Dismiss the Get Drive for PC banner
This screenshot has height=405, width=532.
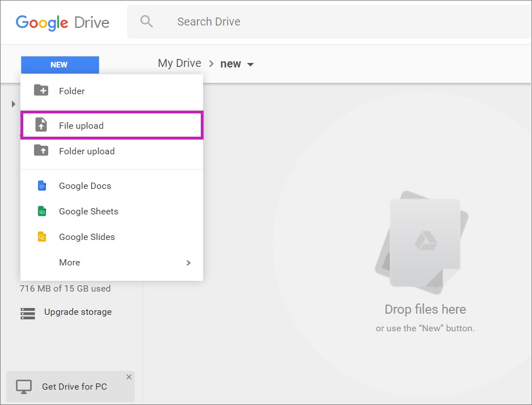tap(129, 377)
